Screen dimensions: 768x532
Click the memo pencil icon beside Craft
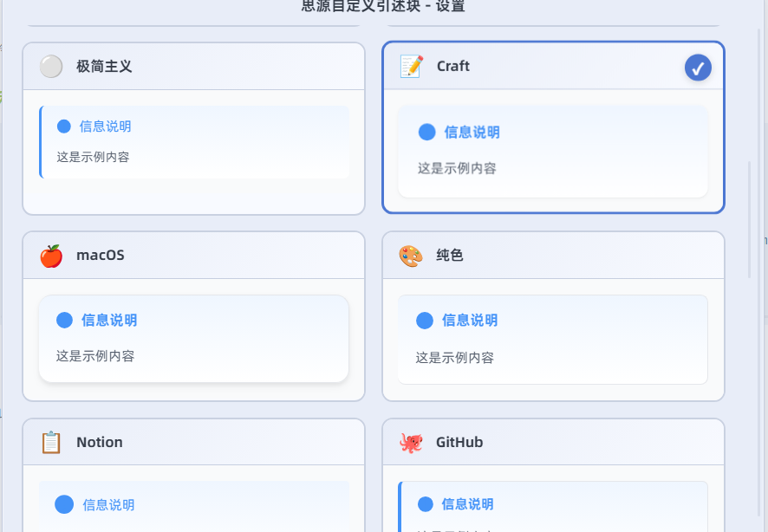411,67
